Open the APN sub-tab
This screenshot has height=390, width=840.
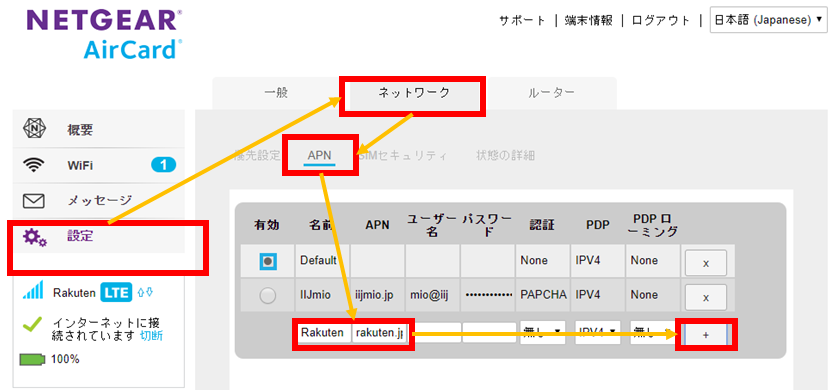(319, 156)
